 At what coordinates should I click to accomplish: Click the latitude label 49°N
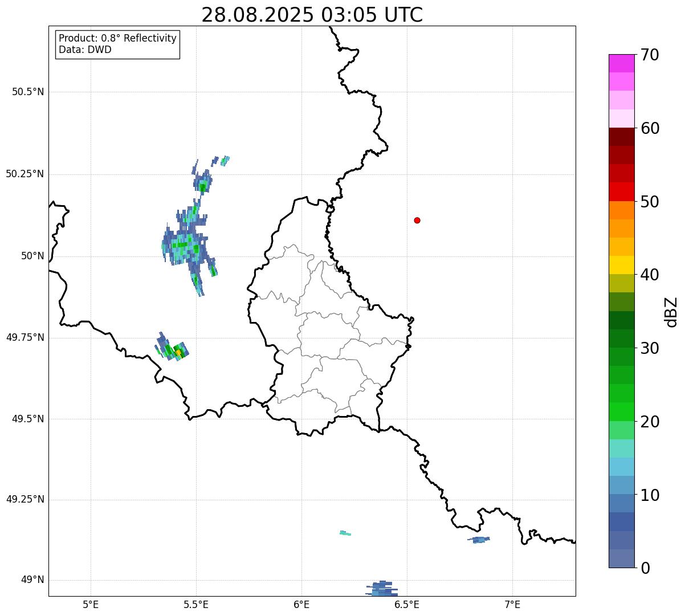tap(32, 580)
